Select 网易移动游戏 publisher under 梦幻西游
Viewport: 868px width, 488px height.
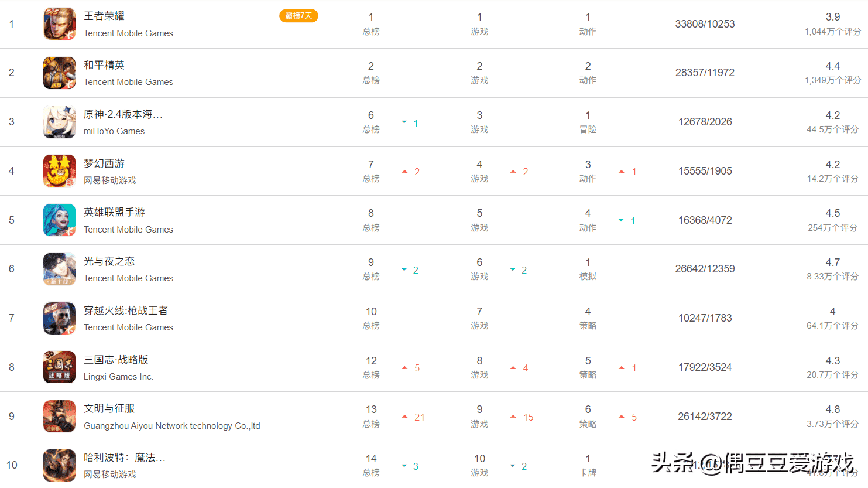pyautogui.click(x=110, y=180)
